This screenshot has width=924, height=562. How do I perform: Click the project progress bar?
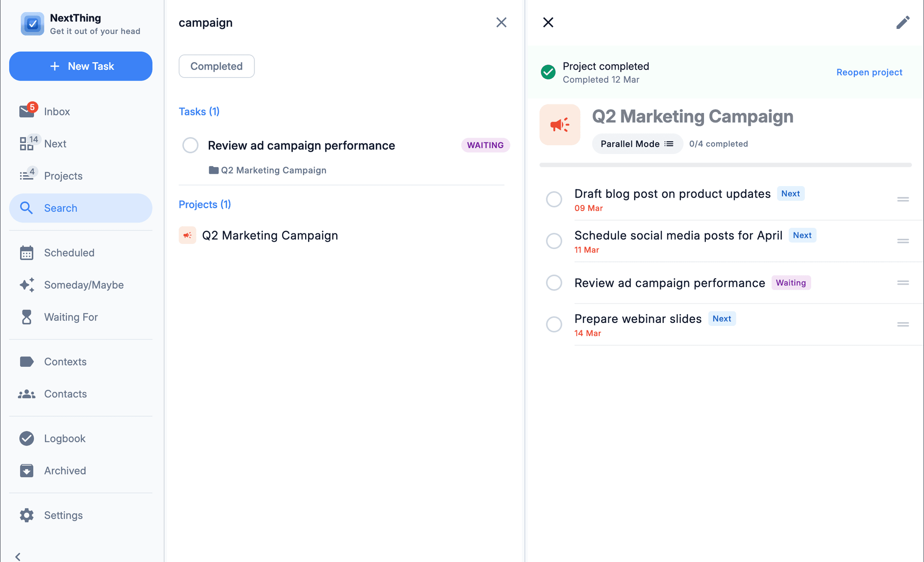coord(725,165)
